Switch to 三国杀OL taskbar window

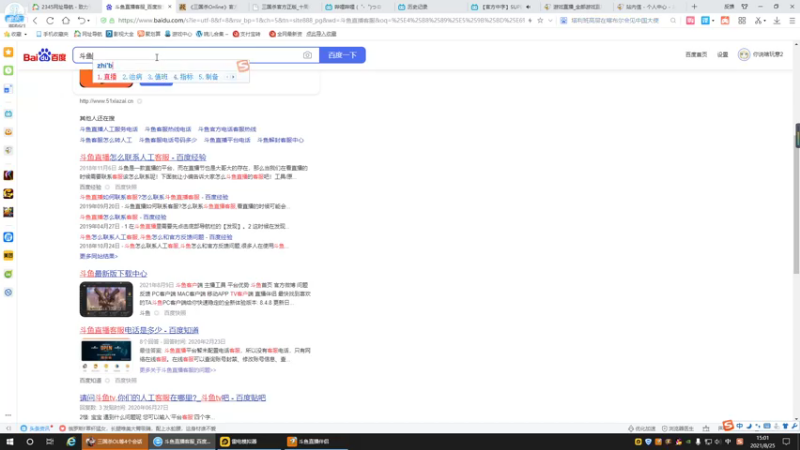click(115, 441)
